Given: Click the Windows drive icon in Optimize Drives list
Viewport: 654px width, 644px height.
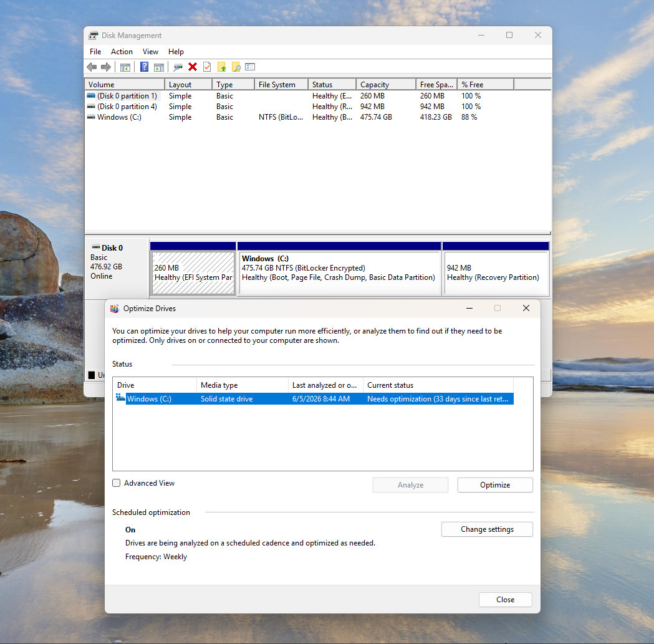Looking at the screenshot, I should click(120, 398).
